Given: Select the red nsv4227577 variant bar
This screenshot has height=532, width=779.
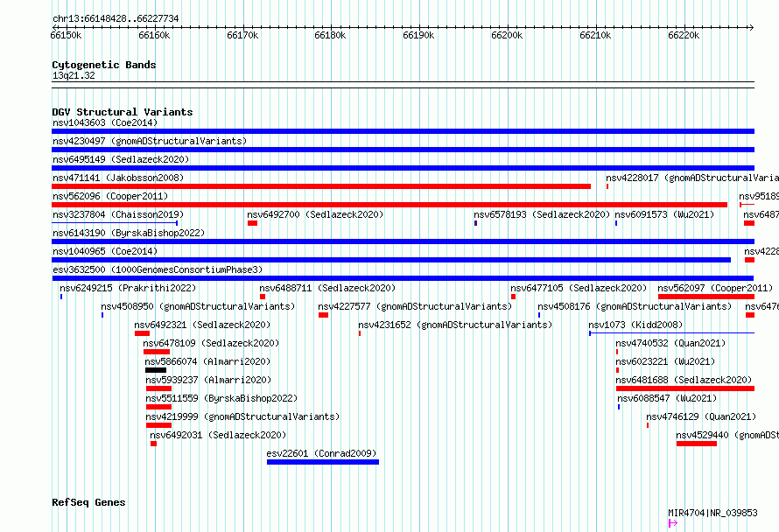Looking at the screenshot, I should 324,315.
